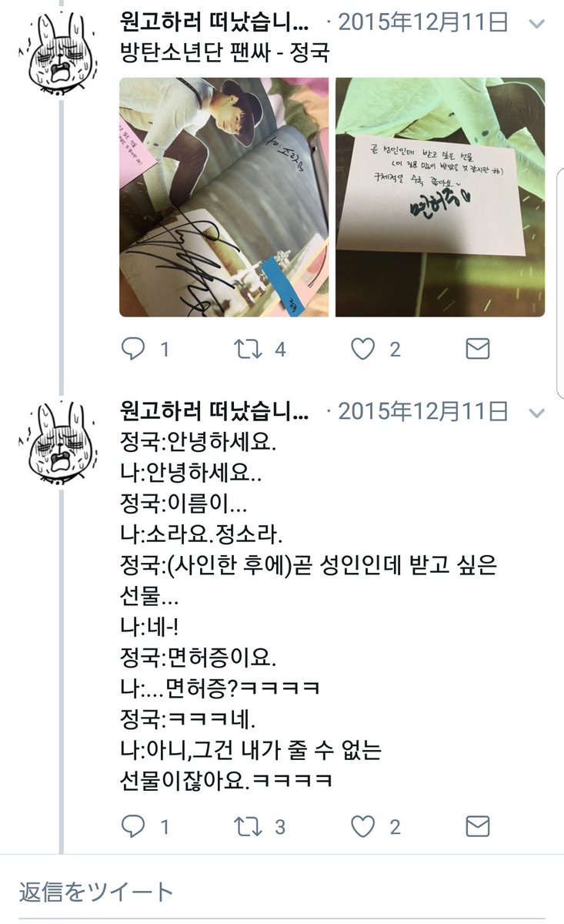This screenshot has height=924, width=564.
Task: Focus the 返信をツイート reply field
Action: point(282,892)
